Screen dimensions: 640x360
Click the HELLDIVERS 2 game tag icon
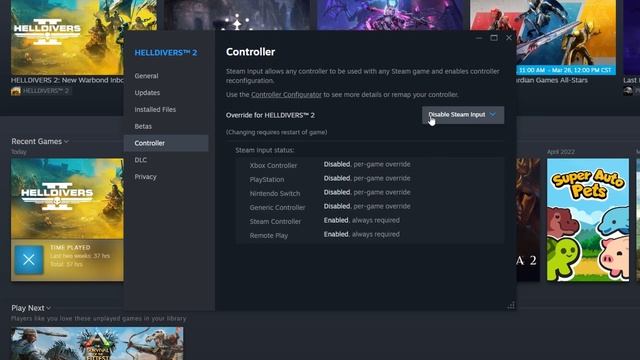pyautogui.click(x=16, y=91)
